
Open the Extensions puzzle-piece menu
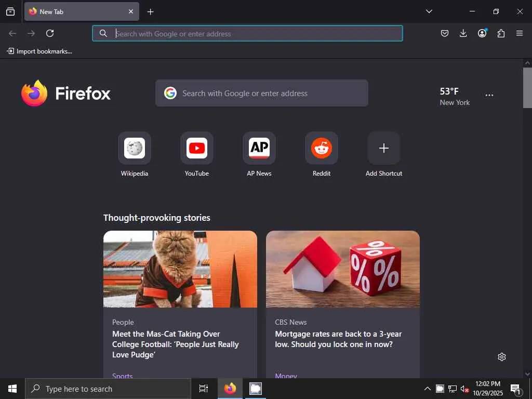point(501,33)
